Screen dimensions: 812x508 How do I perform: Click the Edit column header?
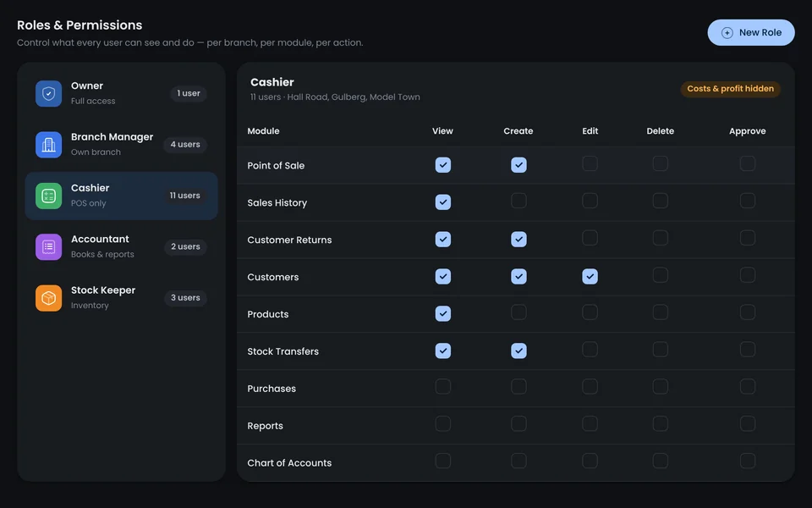590,131
